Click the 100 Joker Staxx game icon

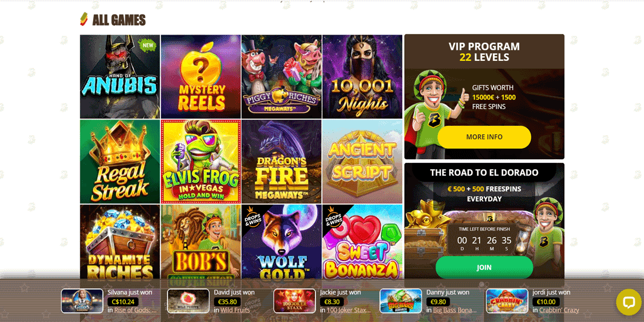[294, 301]
